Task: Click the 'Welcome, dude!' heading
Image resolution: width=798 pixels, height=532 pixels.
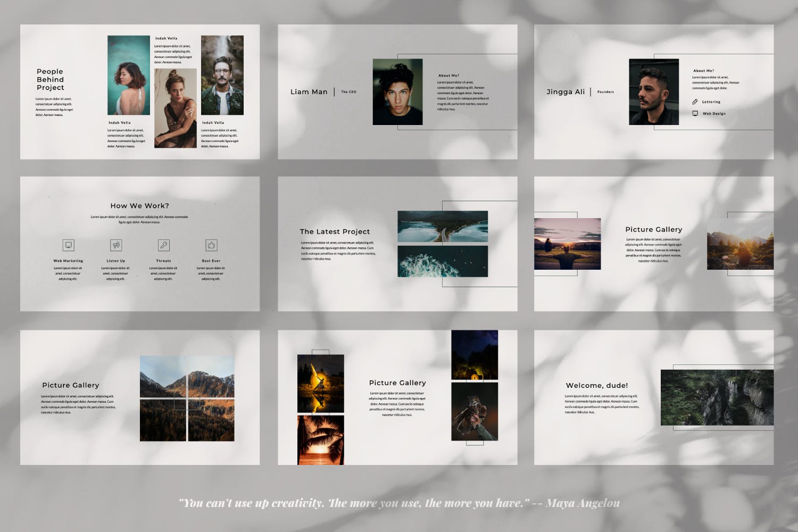Action: tap(596, 385)
